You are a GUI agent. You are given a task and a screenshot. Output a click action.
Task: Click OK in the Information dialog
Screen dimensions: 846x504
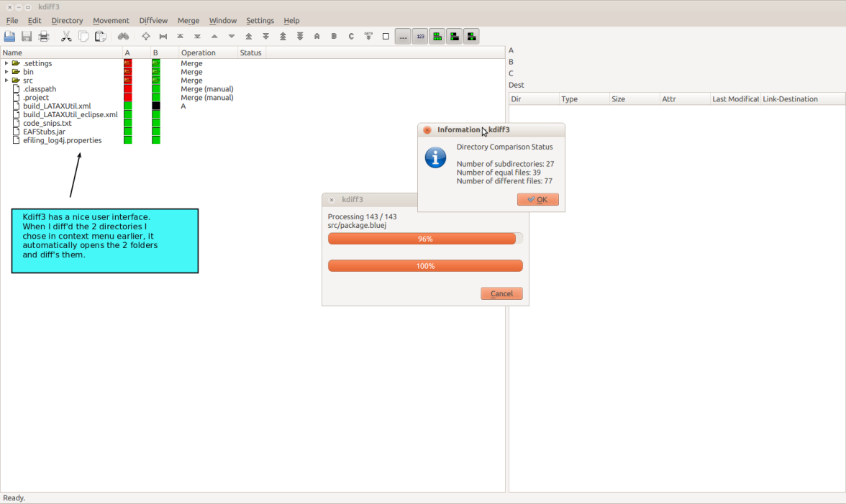coord(538,199)
